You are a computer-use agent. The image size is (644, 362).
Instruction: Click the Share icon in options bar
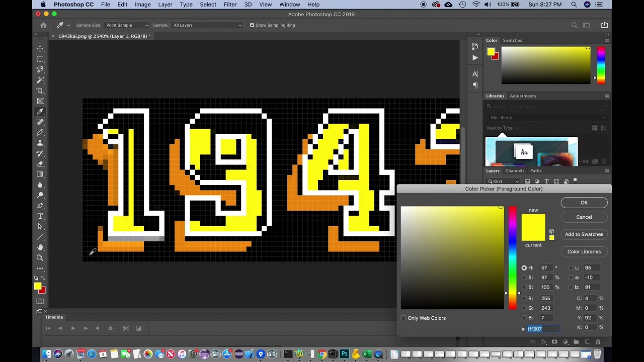tap(604, 25)
